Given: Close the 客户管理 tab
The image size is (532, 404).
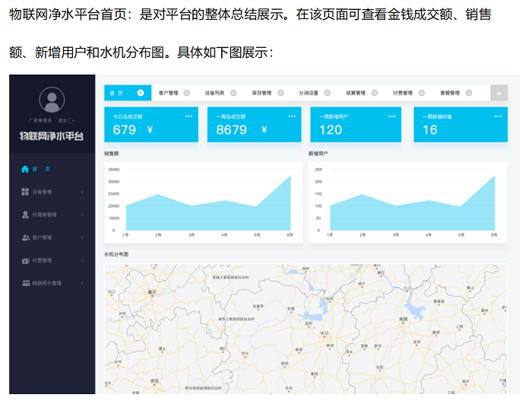Looking at the screenshot, I should [187, 93].
